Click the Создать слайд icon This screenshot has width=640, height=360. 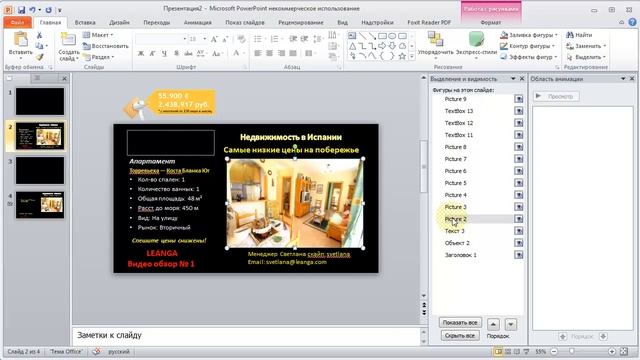tap(68, 40)
